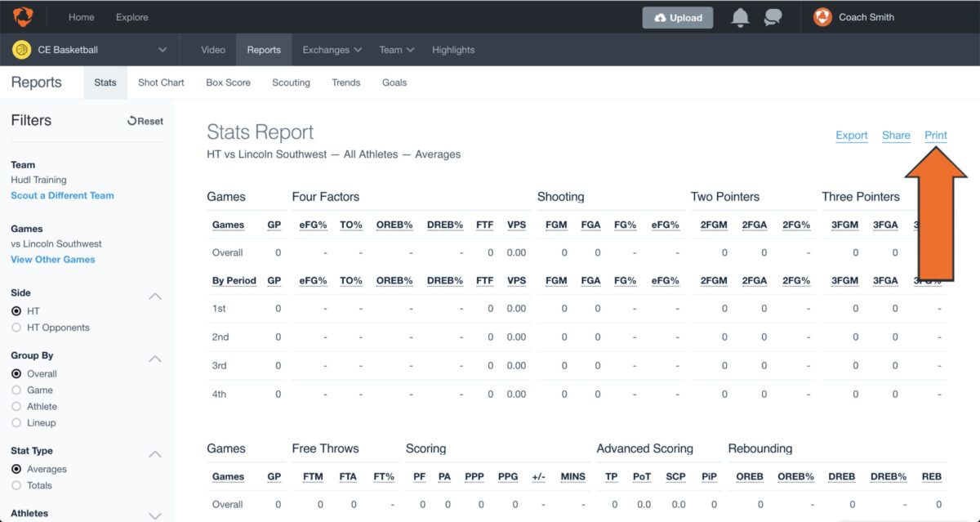980x522 pixels.
Task: Click the Print link
Action: point(936,136)
